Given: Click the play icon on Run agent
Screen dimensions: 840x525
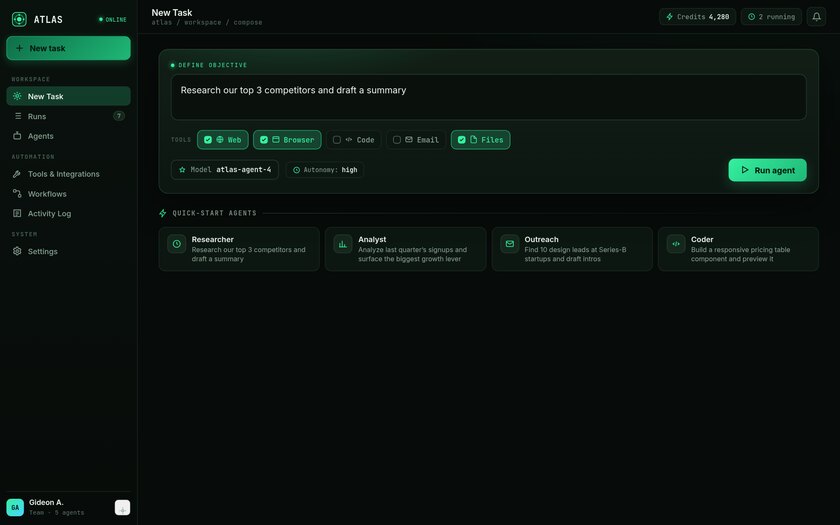Looking at the screenshot, I should tap(745, 170).
